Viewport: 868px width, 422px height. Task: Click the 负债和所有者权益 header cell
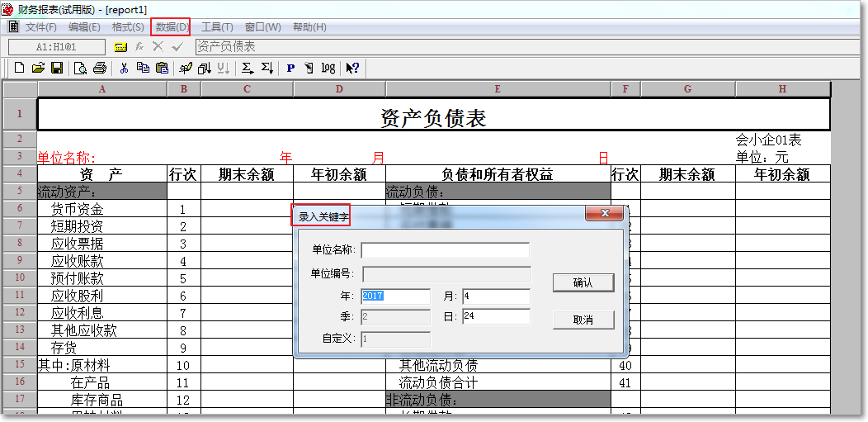point(498,174)
